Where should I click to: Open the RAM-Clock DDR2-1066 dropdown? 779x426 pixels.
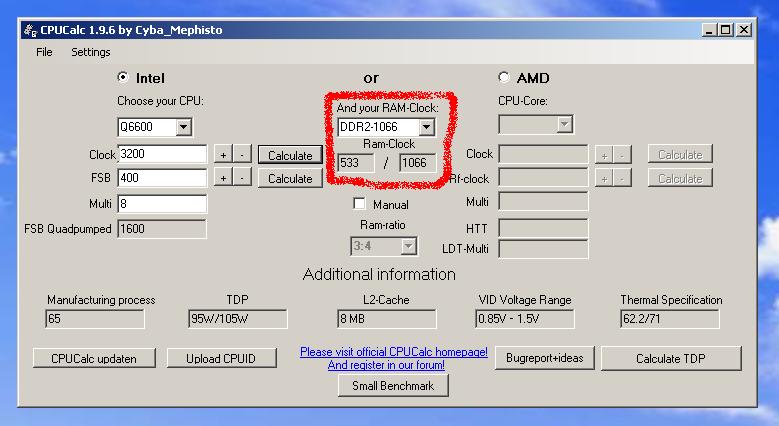pyautogui.click(x=426, y=127)
